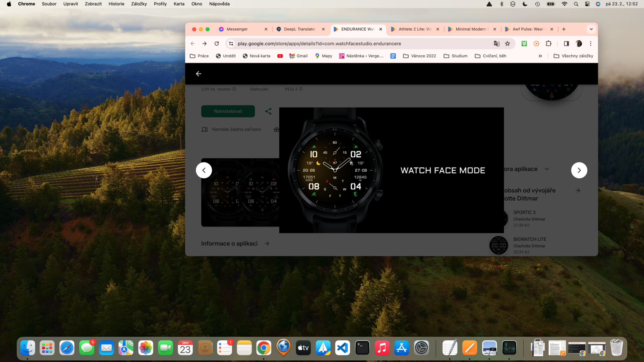Open the Google Translate page icon

click(x=497, y=44)
